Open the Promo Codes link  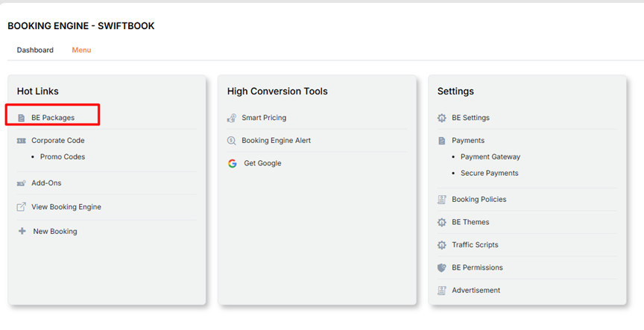coord(63,157)
